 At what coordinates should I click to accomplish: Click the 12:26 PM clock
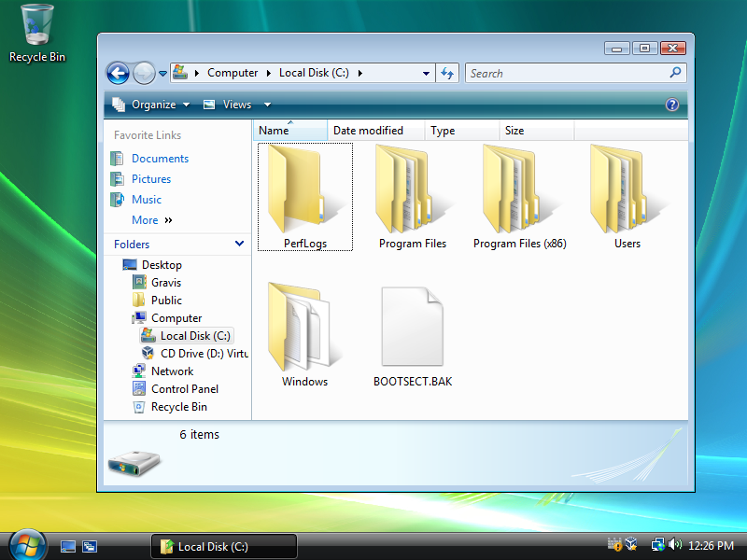point(711,545)
